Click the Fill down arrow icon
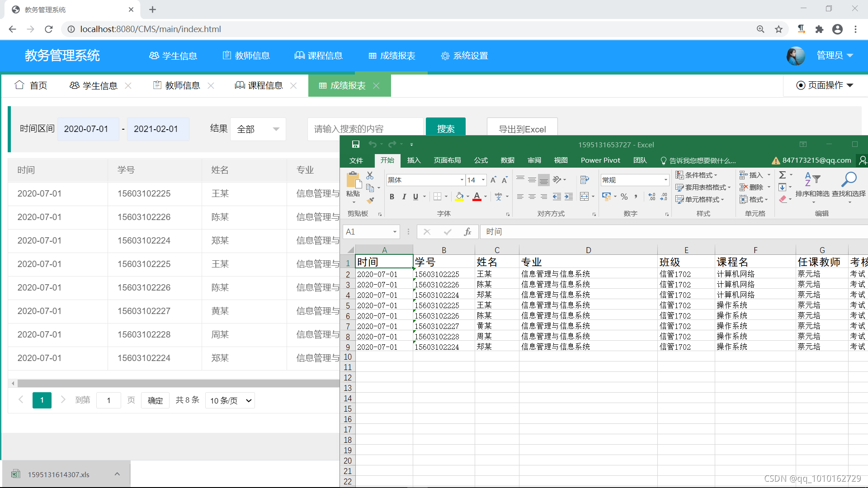The width and height of the screenshot is (868, 488). [x=783, y=187]
